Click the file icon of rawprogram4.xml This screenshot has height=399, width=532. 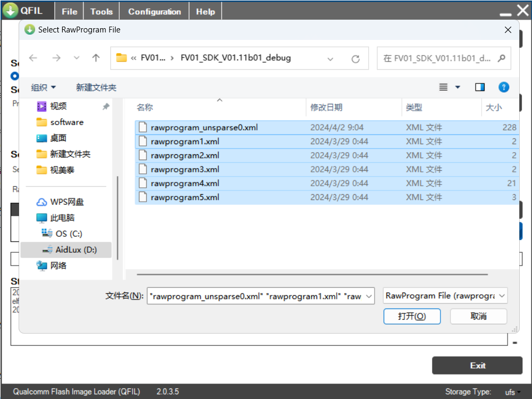tap(143, 183)
